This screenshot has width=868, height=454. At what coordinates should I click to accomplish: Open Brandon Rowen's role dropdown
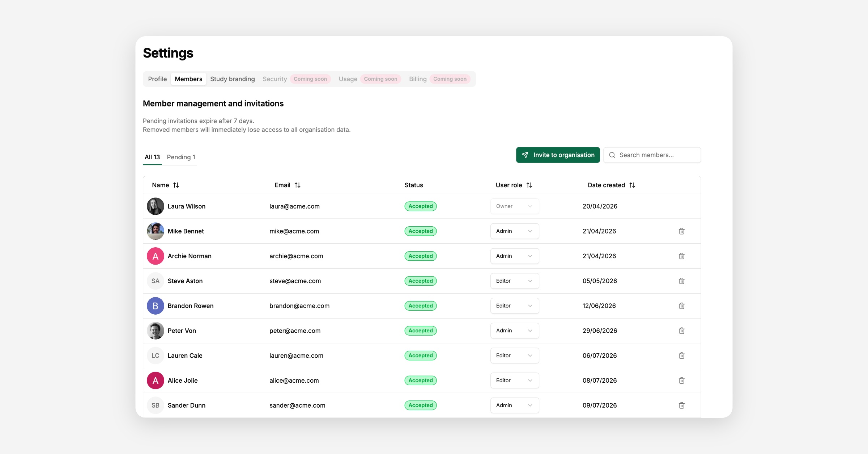[515, 306]
